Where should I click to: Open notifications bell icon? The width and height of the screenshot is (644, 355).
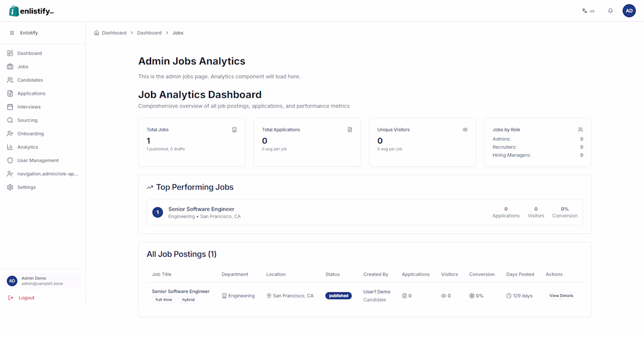610,11
